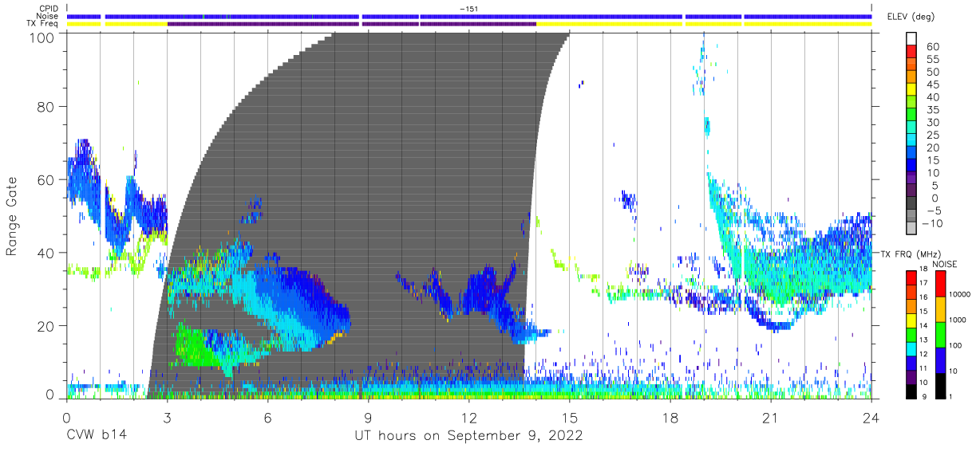Viewport: 980px width, 452px height.
Task: Click the purple segment of TX Freq bar
Action: (x=351, y=24)
